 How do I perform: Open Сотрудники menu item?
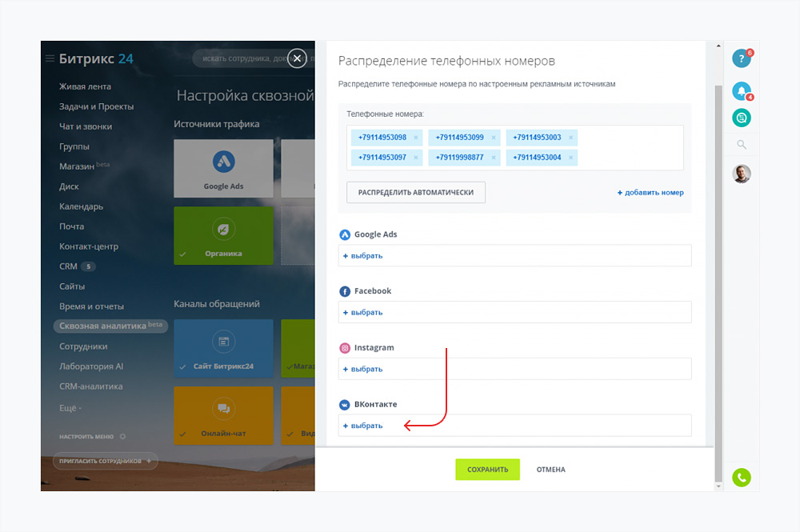pos(83,346)
